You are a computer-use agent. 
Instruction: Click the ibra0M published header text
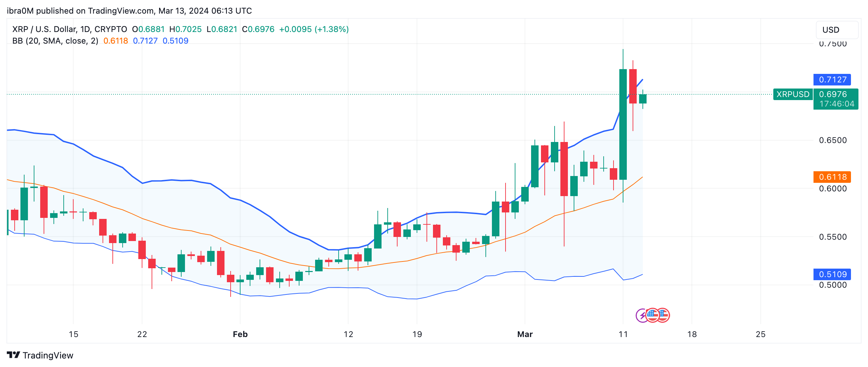click(129, 11)
